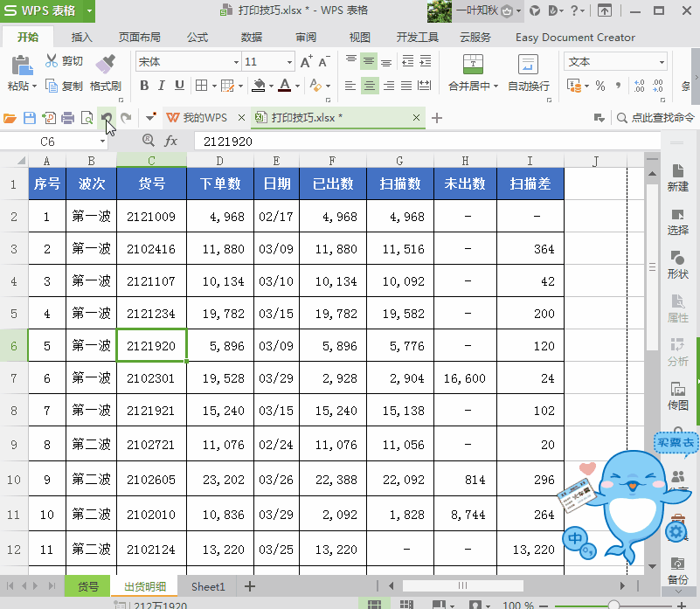
Task: Open the 公式 ribbon tab
Action: coord(198,38)
